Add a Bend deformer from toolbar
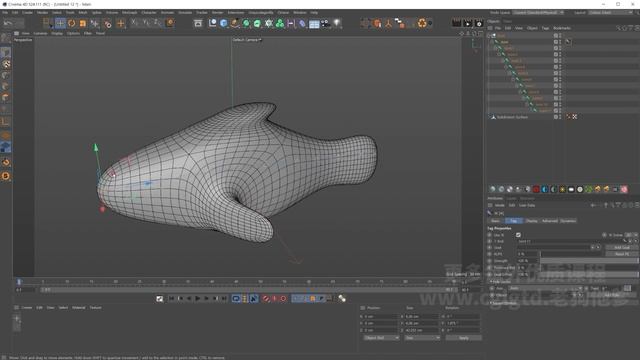This screenshot has height=360, width=640. click(302, 23)
